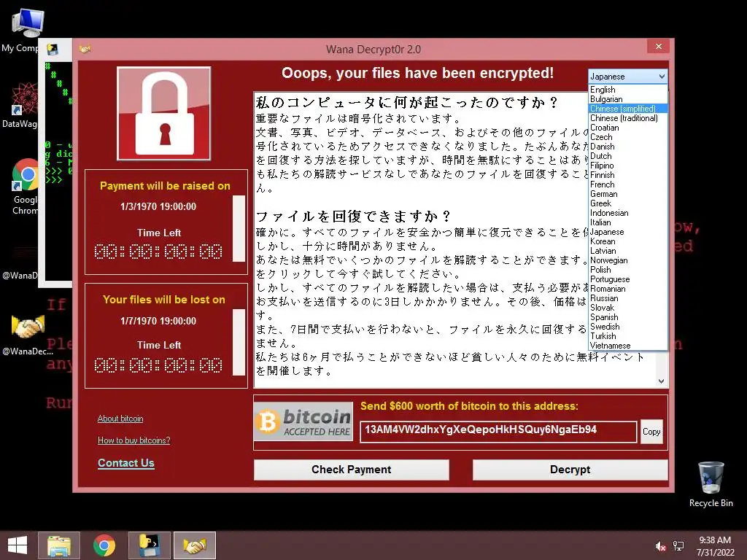This screenshot has height=560, width=747.
Task: Open How to buy bitcoins link
Action: point(134,440)
